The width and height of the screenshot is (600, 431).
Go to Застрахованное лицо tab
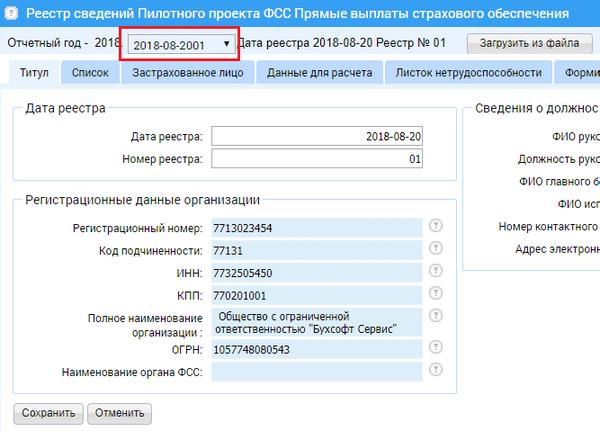click(190, 73)
